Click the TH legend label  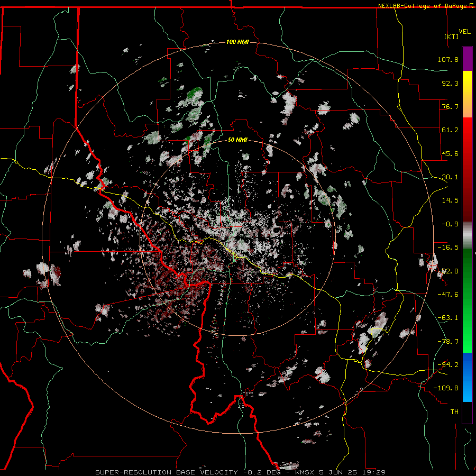pos(454,412)
